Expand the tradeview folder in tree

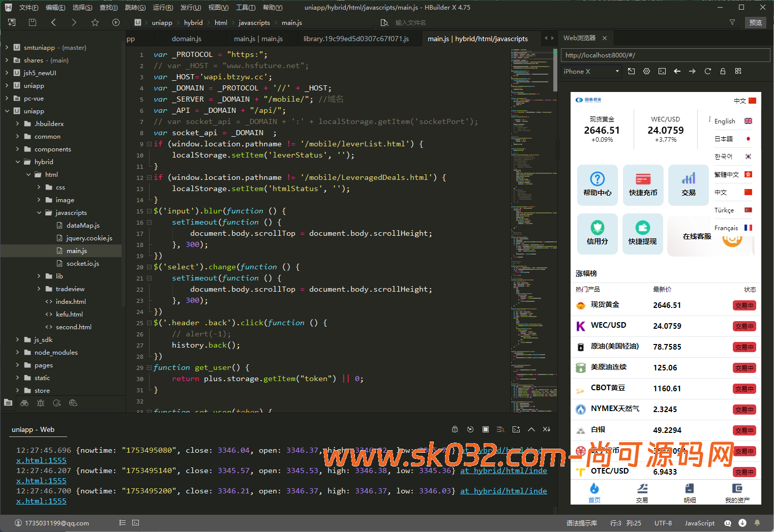click(39, 289)
